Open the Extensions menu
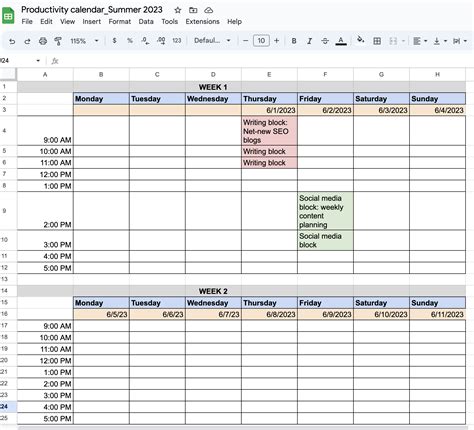474x430 pixels. (x=202, y=22)
